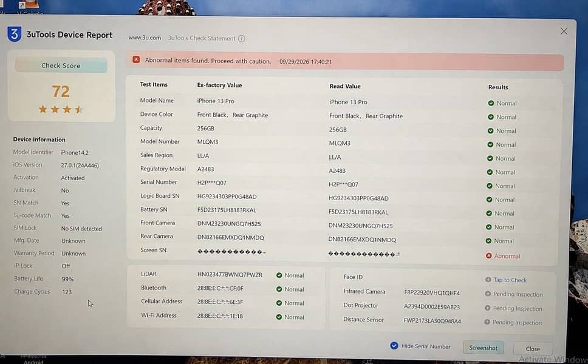Screen dimensions: 588x364
Task: Click the Distance Sensor serial FWP2173LAS0Q948A4
Action: (x=432, y=321)
